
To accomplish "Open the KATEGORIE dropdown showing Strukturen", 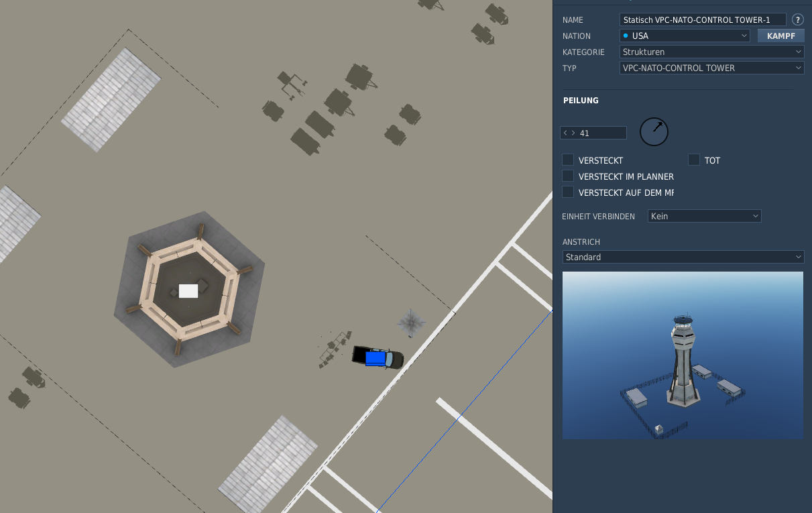I will (711, 52).
